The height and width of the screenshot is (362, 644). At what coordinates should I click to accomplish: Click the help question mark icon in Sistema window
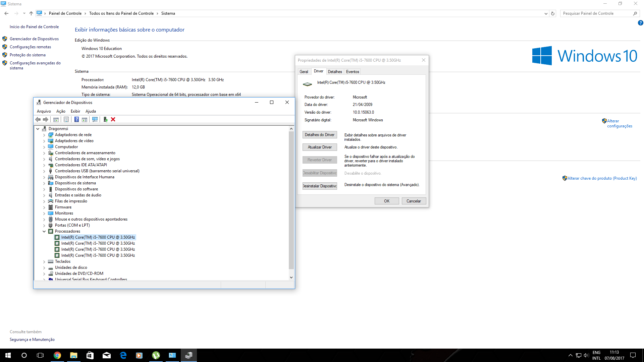[640, 23]
